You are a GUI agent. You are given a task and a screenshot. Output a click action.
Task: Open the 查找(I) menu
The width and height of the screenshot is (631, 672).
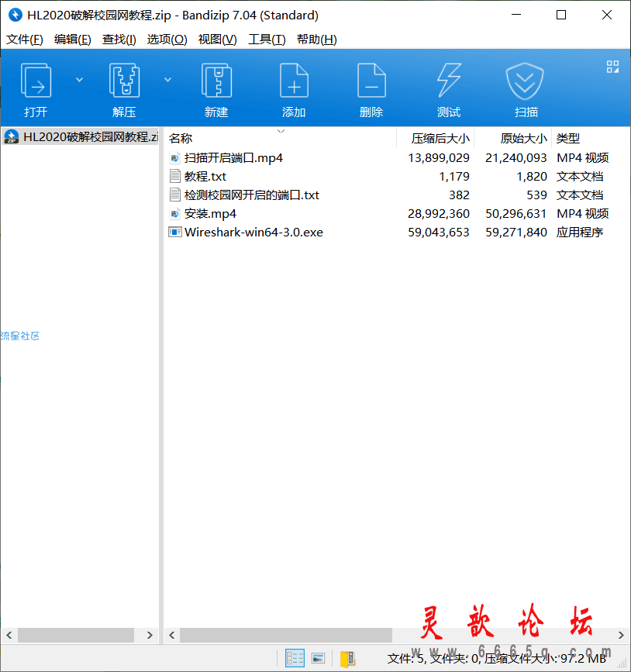tap(119, 40)
